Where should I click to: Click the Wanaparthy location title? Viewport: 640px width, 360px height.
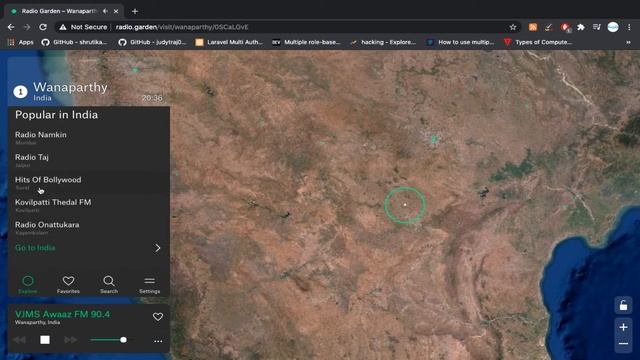coord(70,87)
